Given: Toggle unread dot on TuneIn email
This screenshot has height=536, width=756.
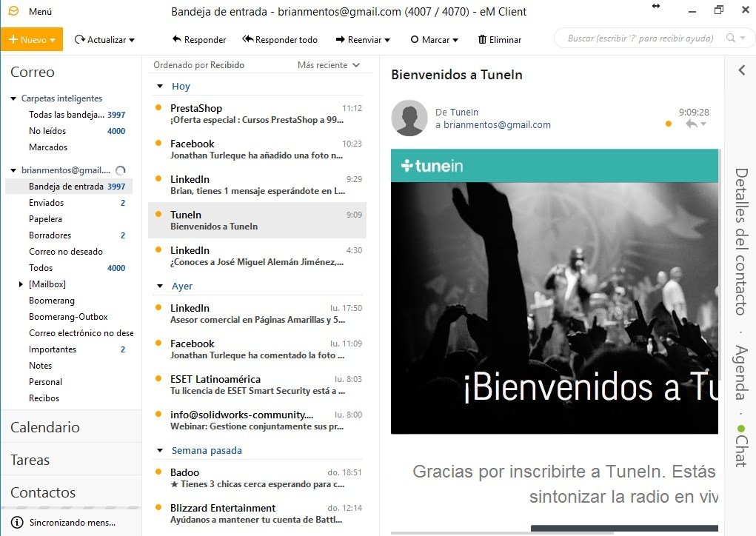Looking at the screenshot, I should 158,214.
